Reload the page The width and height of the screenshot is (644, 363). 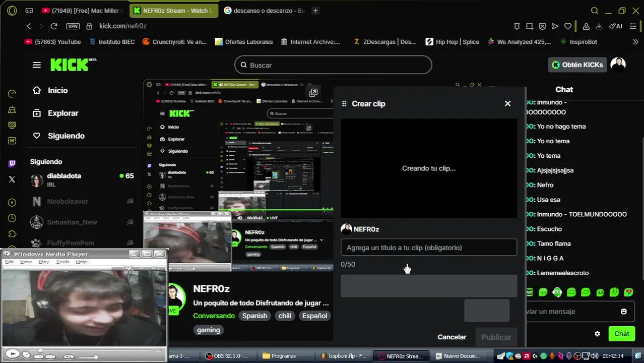[54, 26]
